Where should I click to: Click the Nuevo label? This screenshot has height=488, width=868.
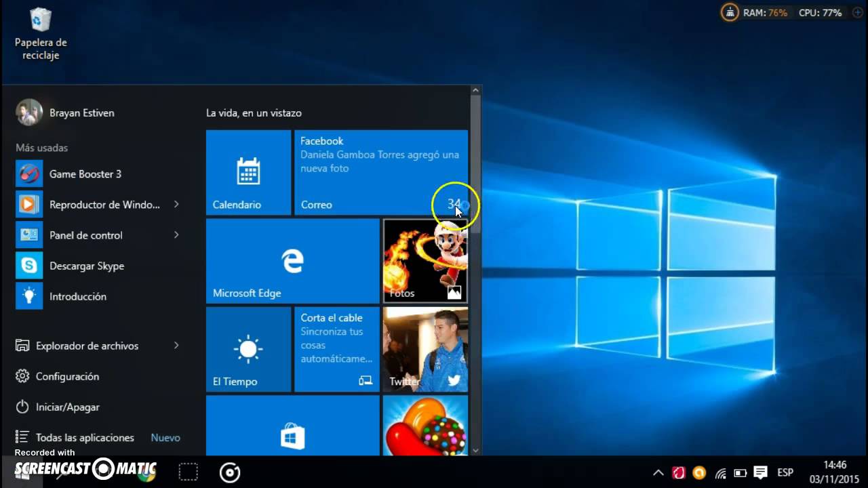(165, 438)
